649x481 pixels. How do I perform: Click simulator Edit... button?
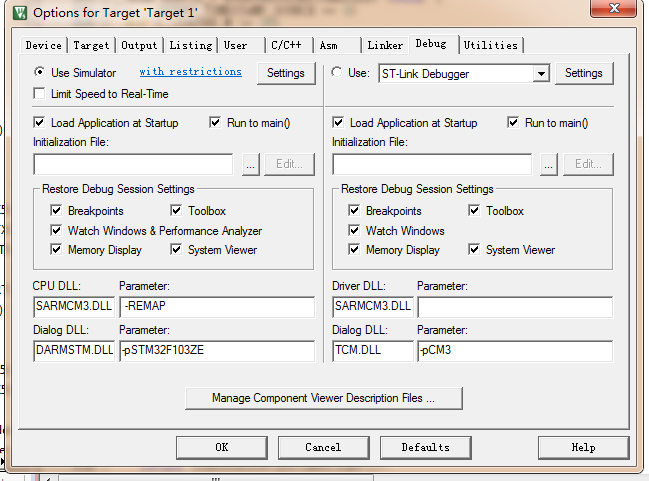coord(289,164)
